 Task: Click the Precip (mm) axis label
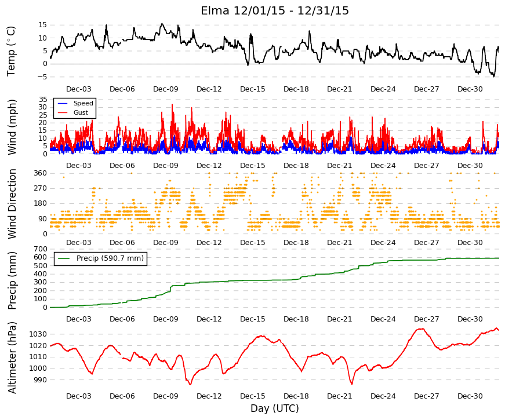tap(12, 280)
